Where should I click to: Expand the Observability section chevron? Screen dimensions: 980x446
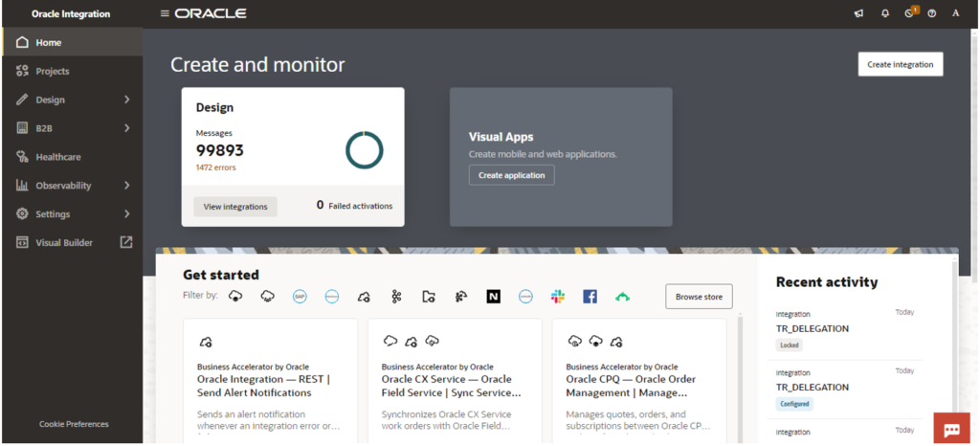(126, 186)
